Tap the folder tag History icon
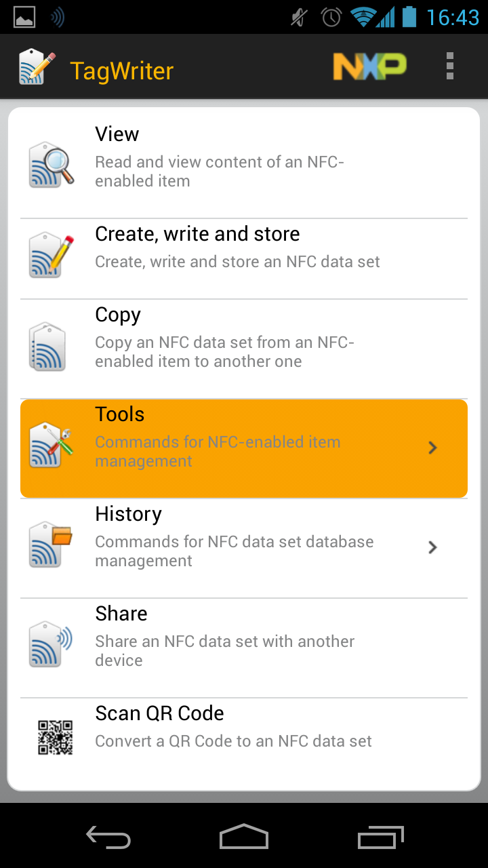 (52, 545)
